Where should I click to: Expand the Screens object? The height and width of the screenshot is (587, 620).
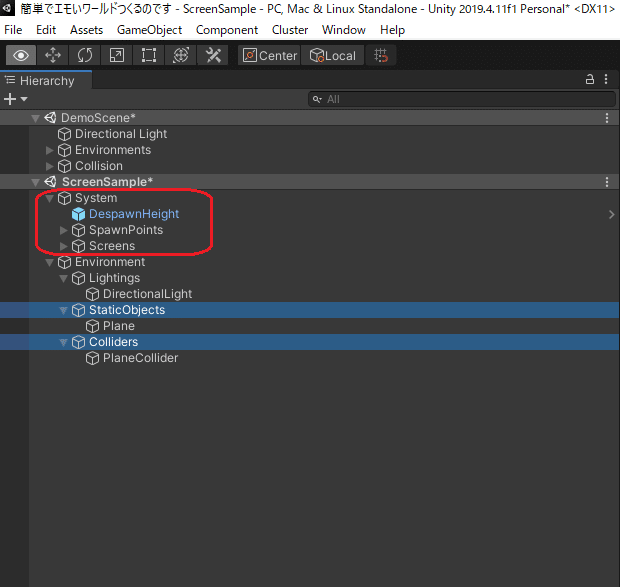pos(63,246)
